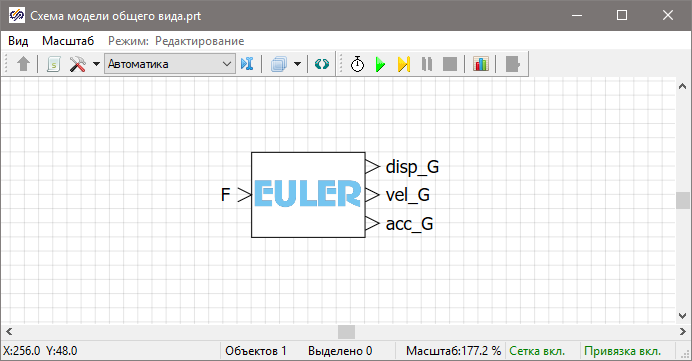Click the vertical scrollbar up arrow
692x361 pixels.
682,86
